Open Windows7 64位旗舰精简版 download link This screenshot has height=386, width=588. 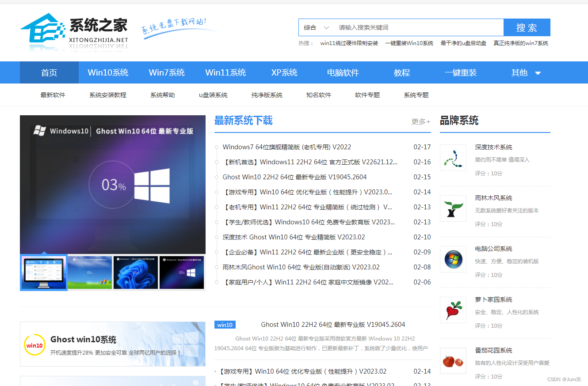click(287, 147)
